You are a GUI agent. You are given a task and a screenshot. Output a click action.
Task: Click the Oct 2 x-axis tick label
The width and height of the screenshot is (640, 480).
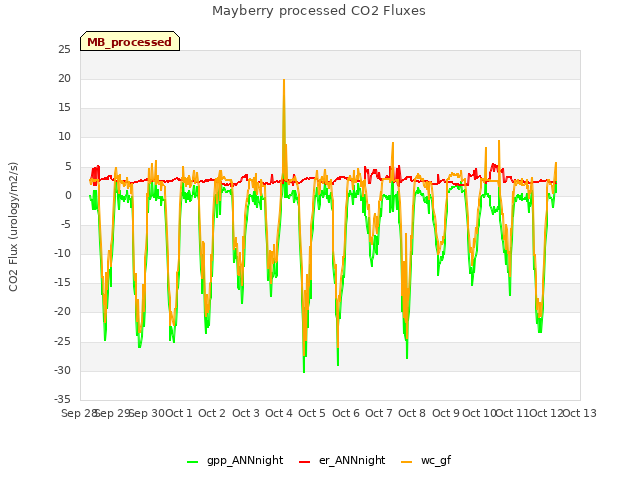[x=212, y=413]
